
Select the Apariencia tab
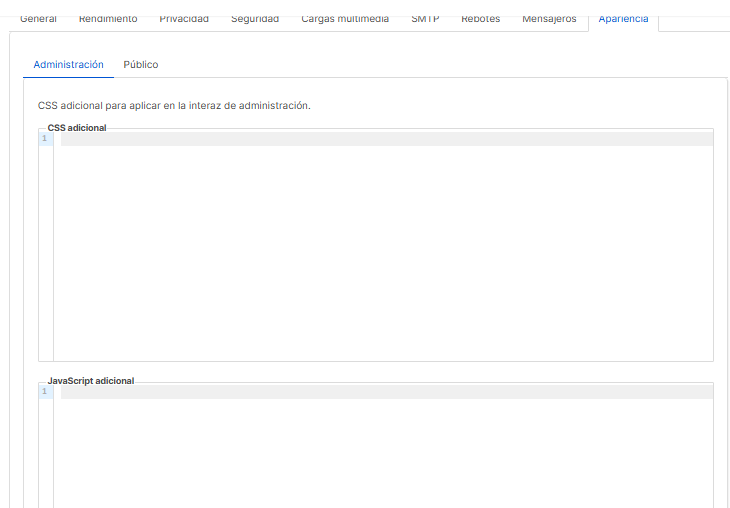point(623,19)
